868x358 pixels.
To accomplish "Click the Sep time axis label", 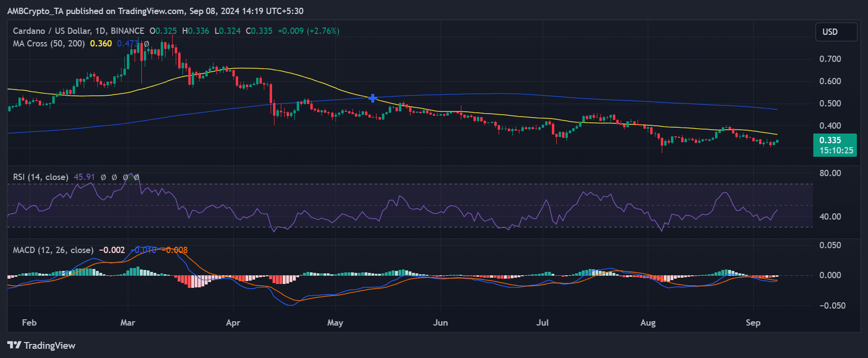I will tap(753, 323).
